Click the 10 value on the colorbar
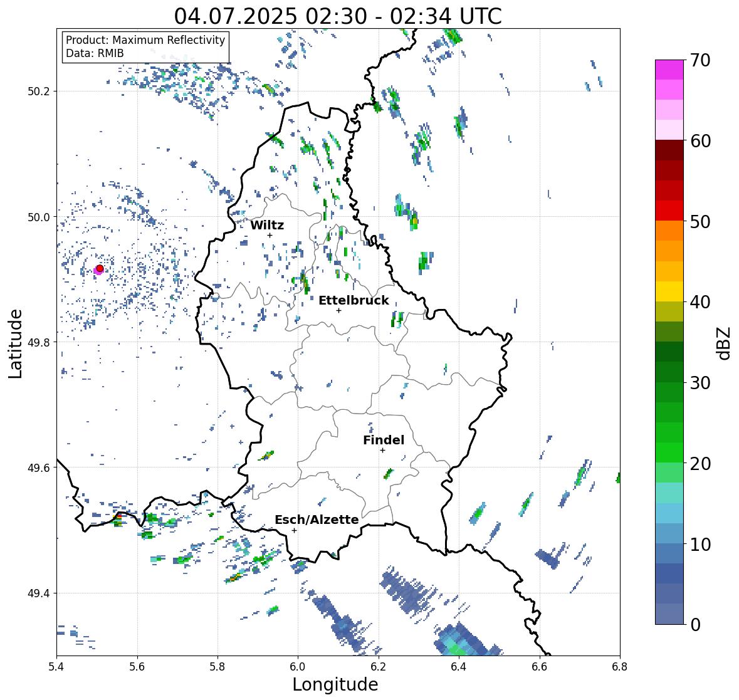739x700 pixels. coord(700,544)
